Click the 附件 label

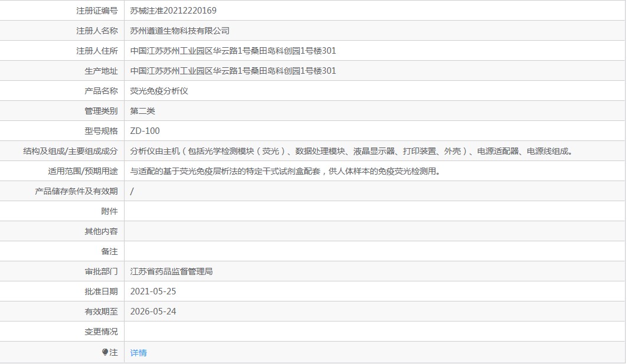click(110, 211)
